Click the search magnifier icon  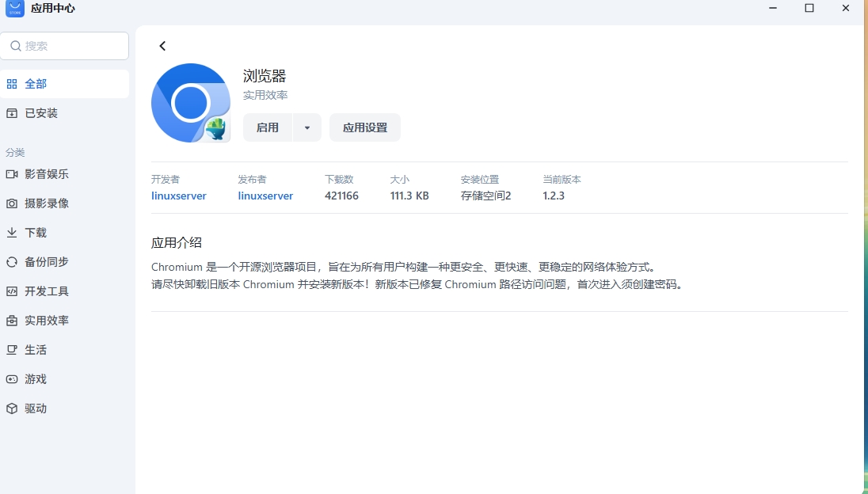click(16, 46)
